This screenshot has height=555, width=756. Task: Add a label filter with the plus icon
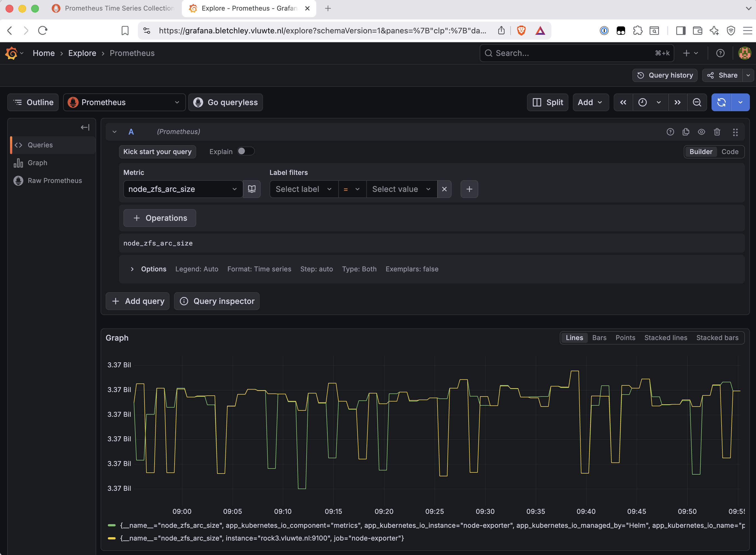[469, 189]
